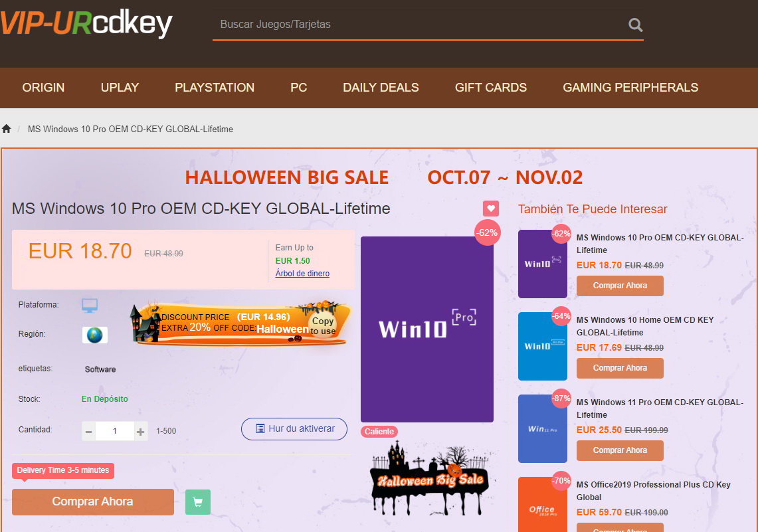Copy the Halloween discount code
758x532 pixels.
click(x=322, y=325)
